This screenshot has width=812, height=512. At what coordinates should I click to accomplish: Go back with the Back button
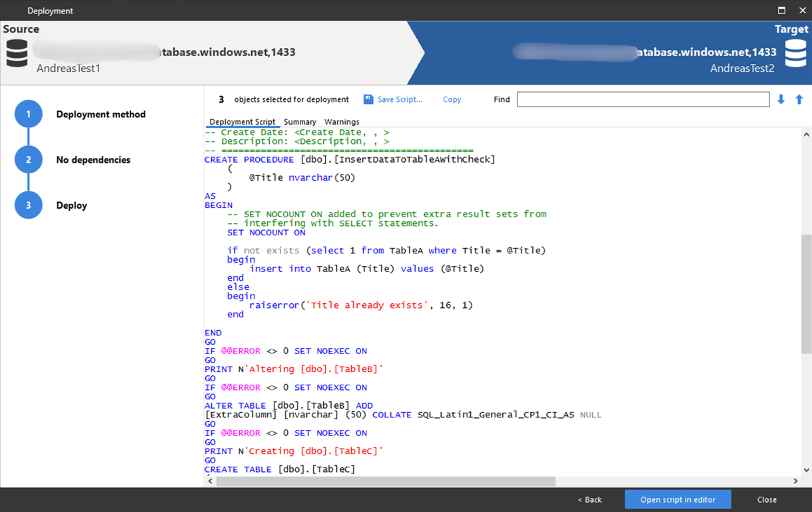coord(590,499)
